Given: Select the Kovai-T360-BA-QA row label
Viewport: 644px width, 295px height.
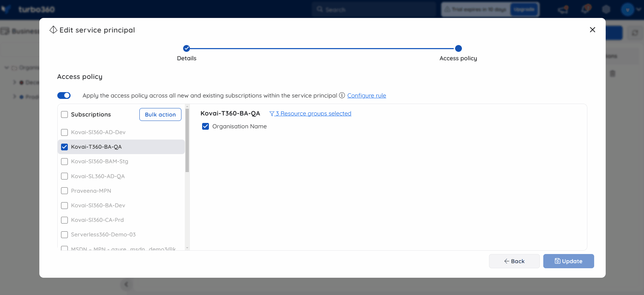Looking at the screenshot, I should pyautogui.click(x=96, y=147).
